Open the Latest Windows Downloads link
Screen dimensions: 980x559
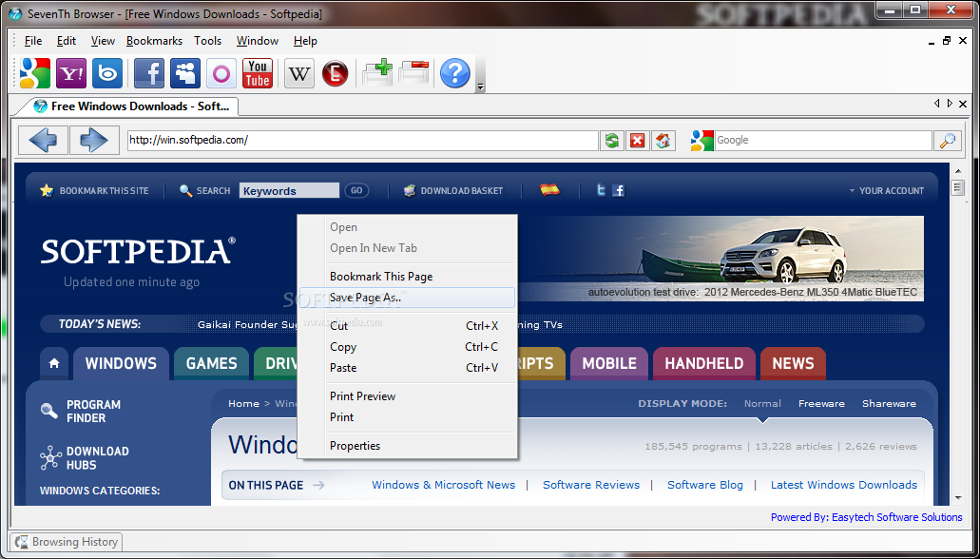(844, 485)
